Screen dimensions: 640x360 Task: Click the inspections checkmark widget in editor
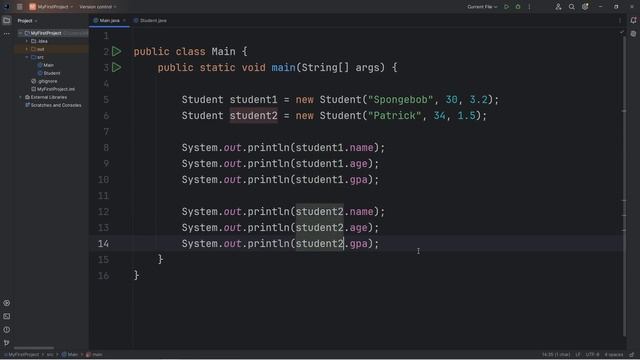[x=622, y=32]
